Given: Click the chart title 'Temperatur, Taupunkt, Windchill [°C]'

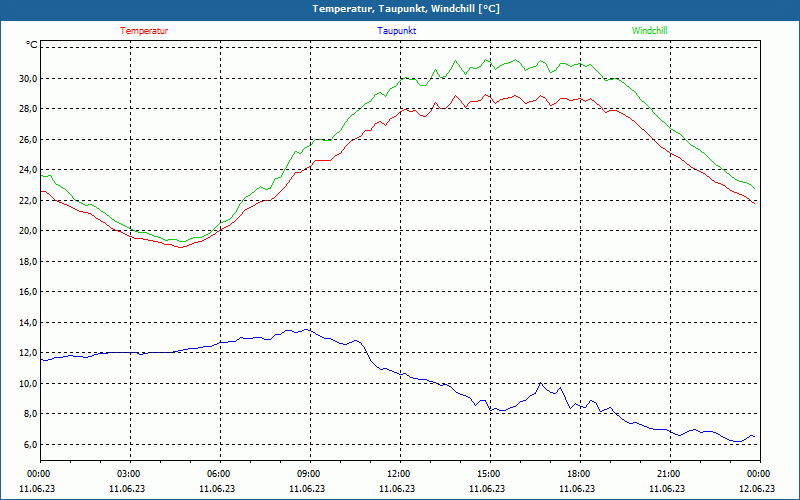Looking at the screenshot, I should pyautogui.click(x=406, y=9).
